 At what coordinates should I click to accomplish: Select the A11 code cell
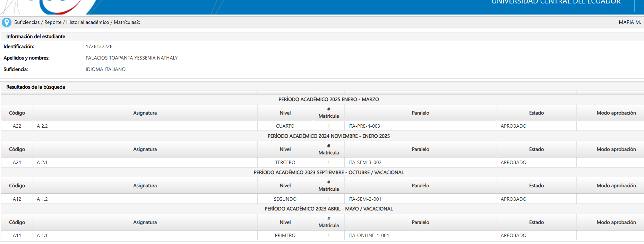[17, 235]
